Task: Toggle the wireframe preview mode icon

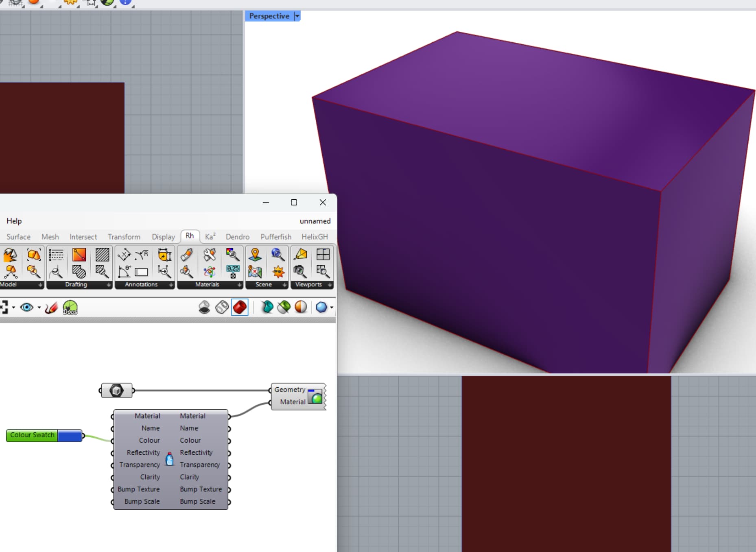Action: point(222,307)
